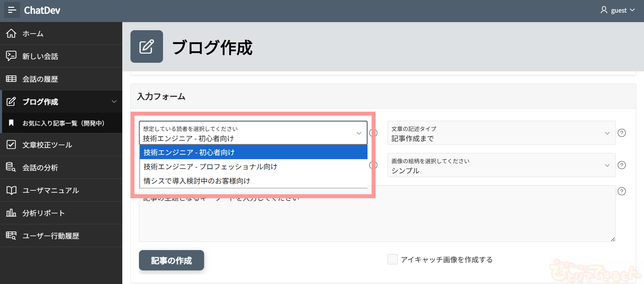Click the home icon in sidebar
The width and height of the screenshot is (644, 284).
[11, 33]
